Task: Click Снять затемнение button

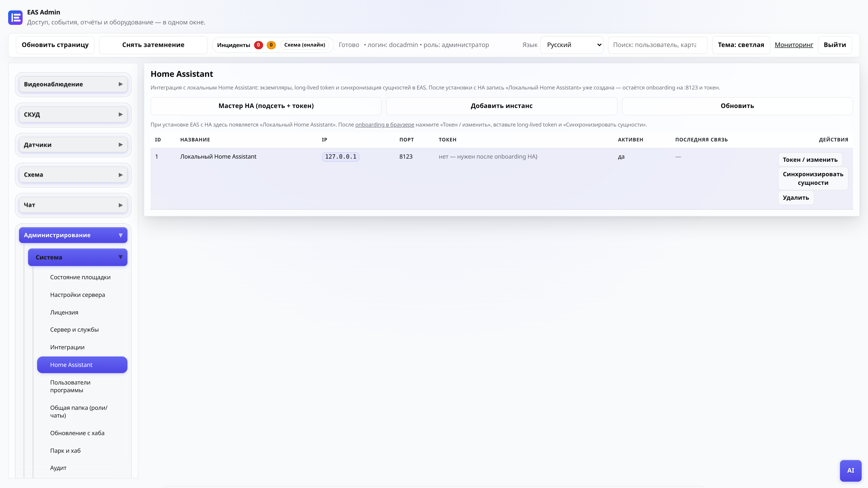Action: click(x=153, y=45)
